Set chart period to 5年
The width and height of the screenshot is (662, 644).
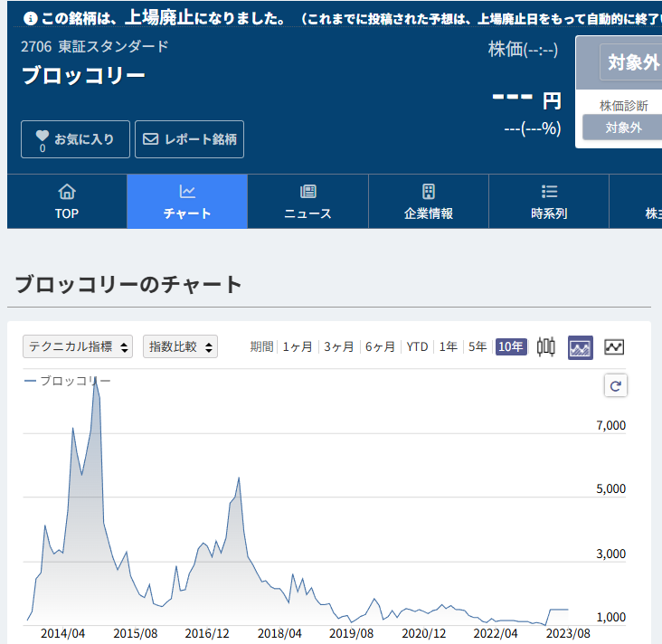(478, 346)
